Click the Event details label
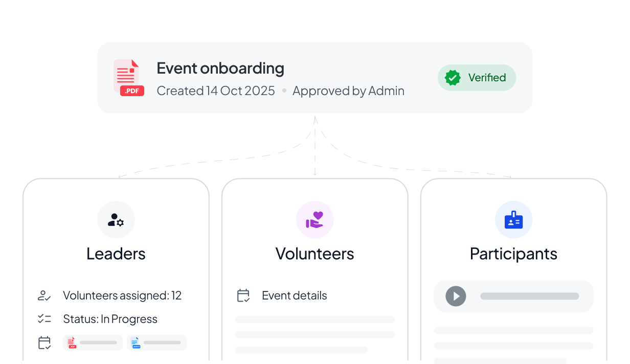Screen dimensions: 630x364 (294, 295)
